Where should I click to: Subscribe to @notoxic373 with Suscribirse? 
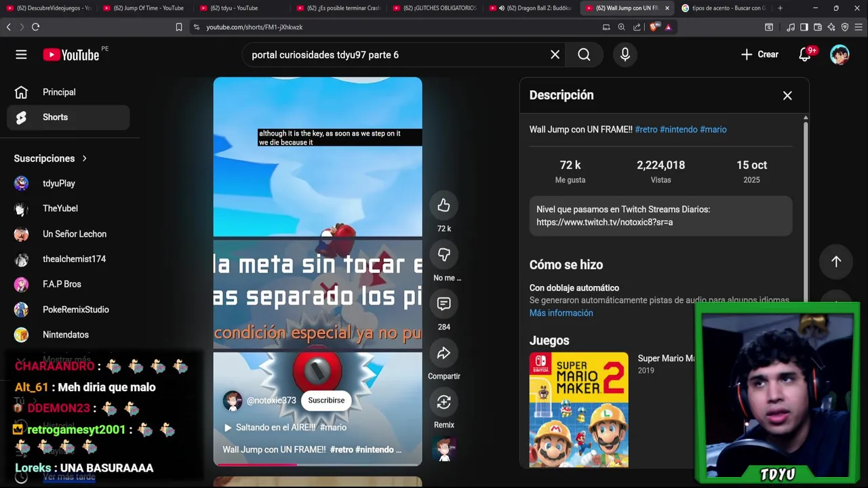(326, 401)
